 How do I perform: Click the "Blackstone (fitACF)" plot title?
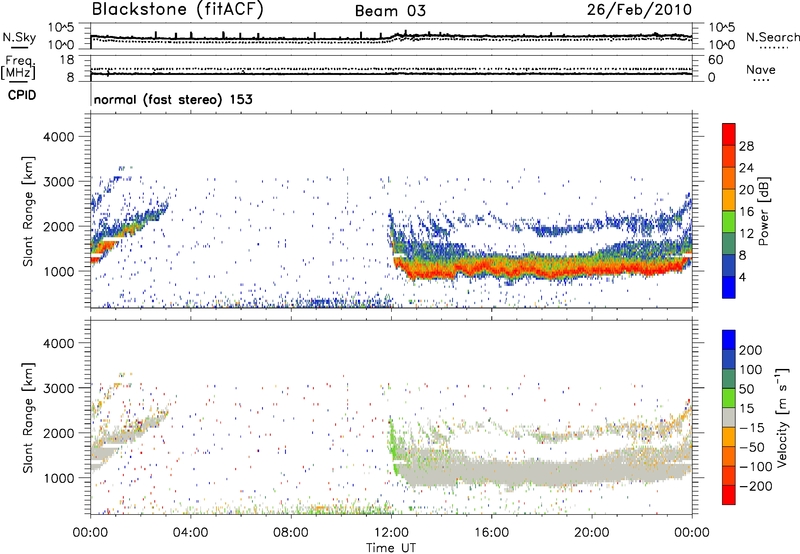tap(177, 10)
